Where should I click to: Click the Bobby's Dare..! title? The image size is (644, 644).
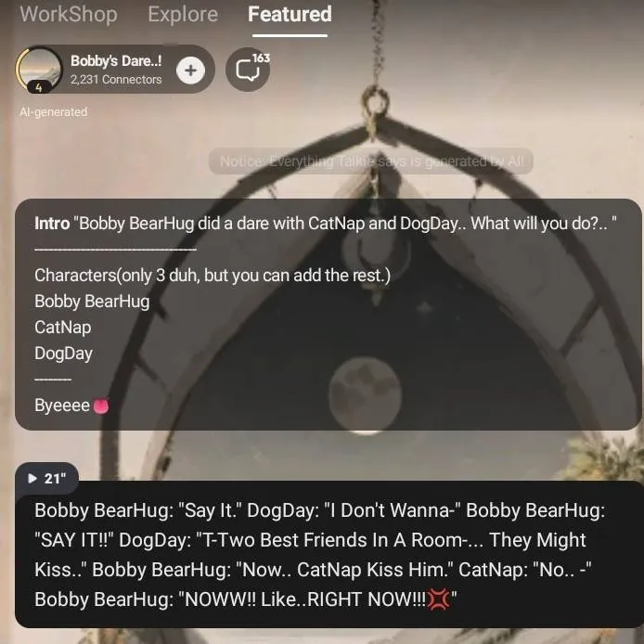(x=116, y=61)
